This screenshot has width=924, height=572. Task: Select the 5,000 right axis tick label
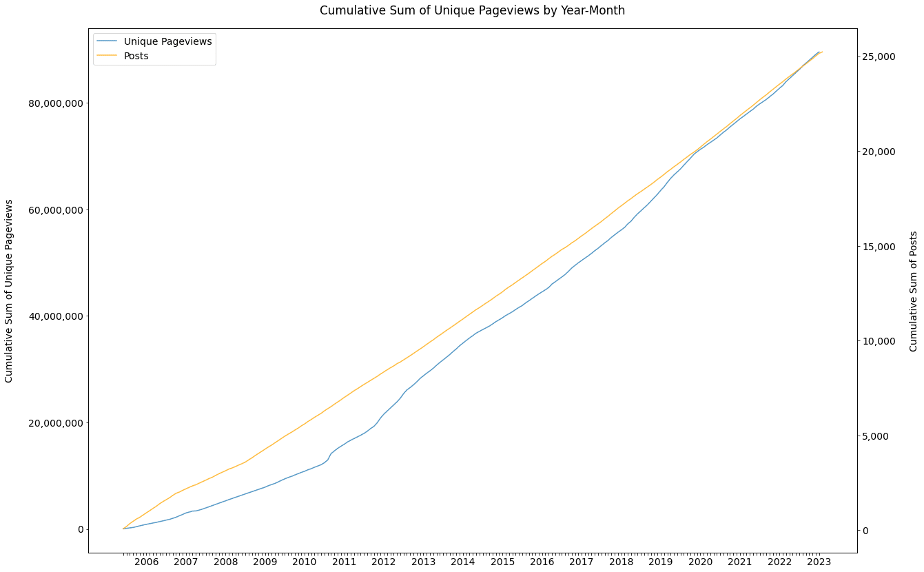876,436
